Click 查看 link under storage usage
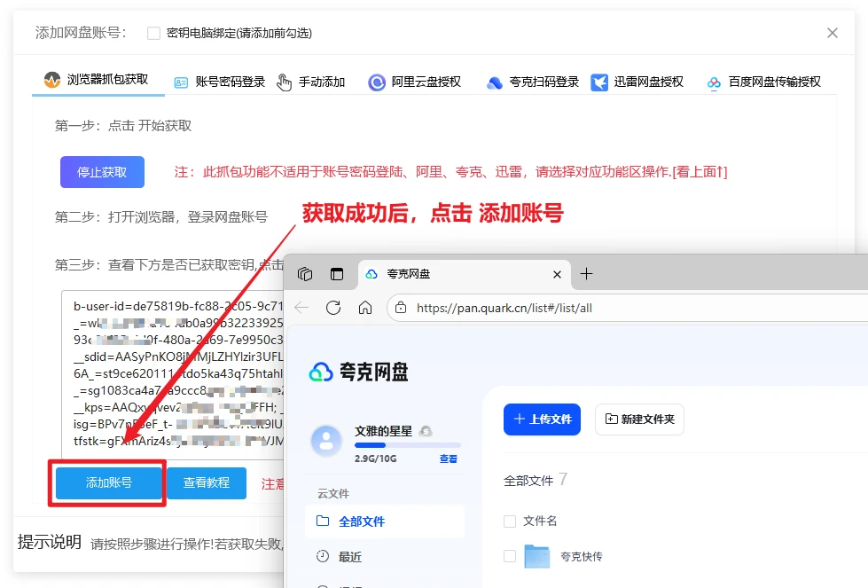The image size is (868, 588). pos(449,459)
